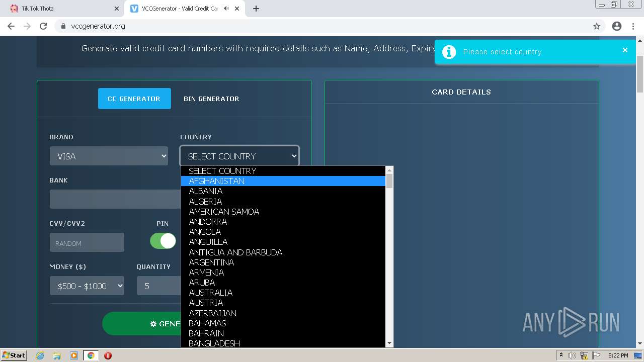Viewport: 644px width, 362px height.
Task: Close the VCCGenerator tab
Action: (237, 9)
